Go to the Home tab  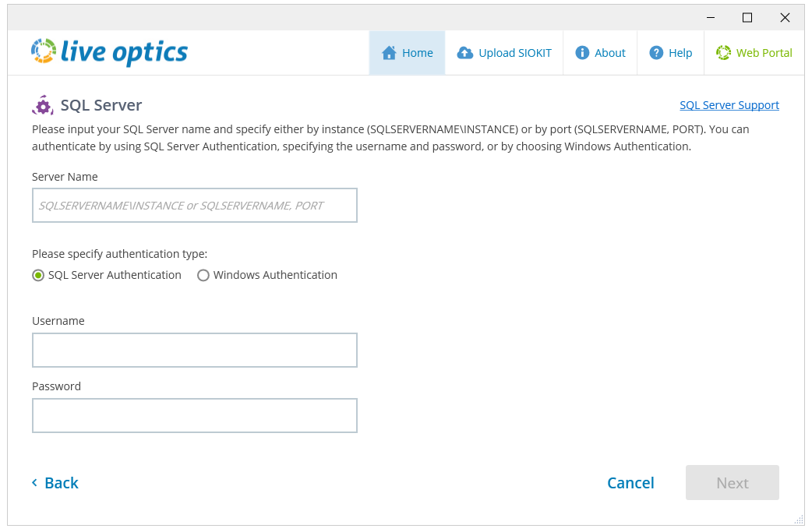coord(408,53)
